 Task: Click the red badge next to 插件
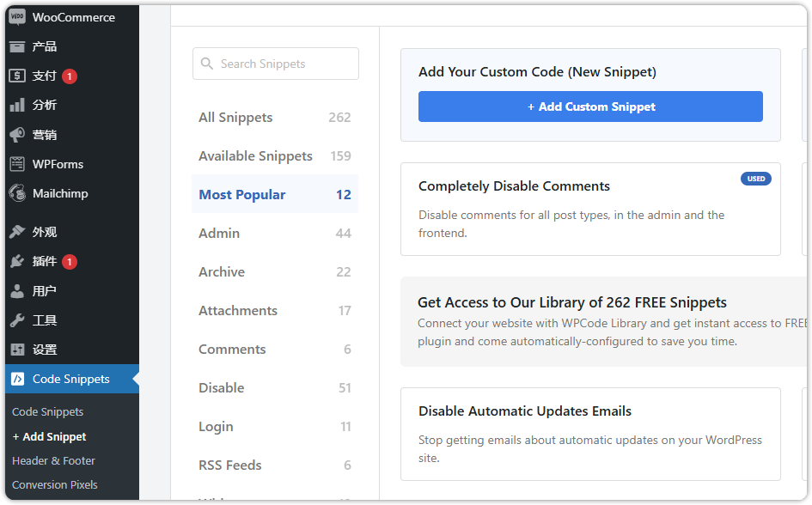point(70,262)
